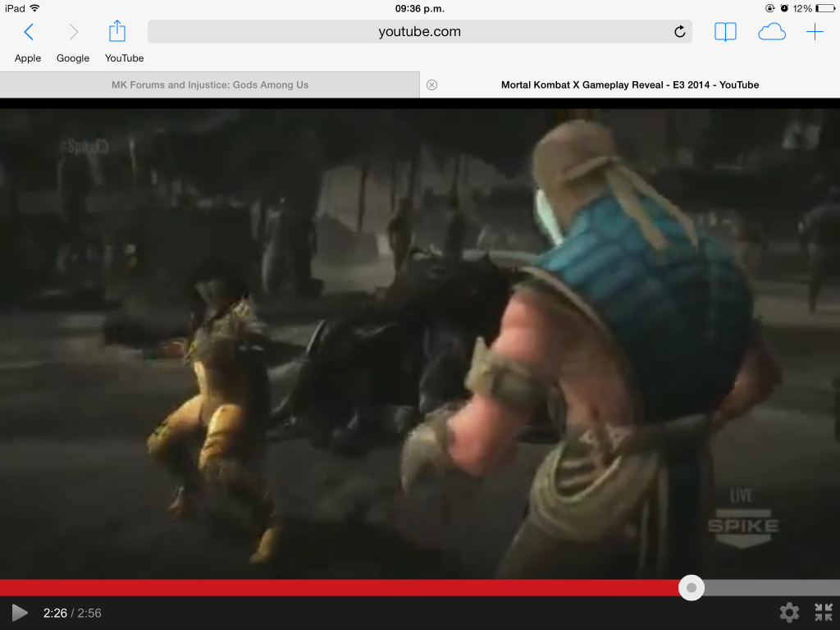Image resolution: width=840 pixels, height=630 pixels.
Task: Seek within the red played progress bar
Action: pos(339,587)
